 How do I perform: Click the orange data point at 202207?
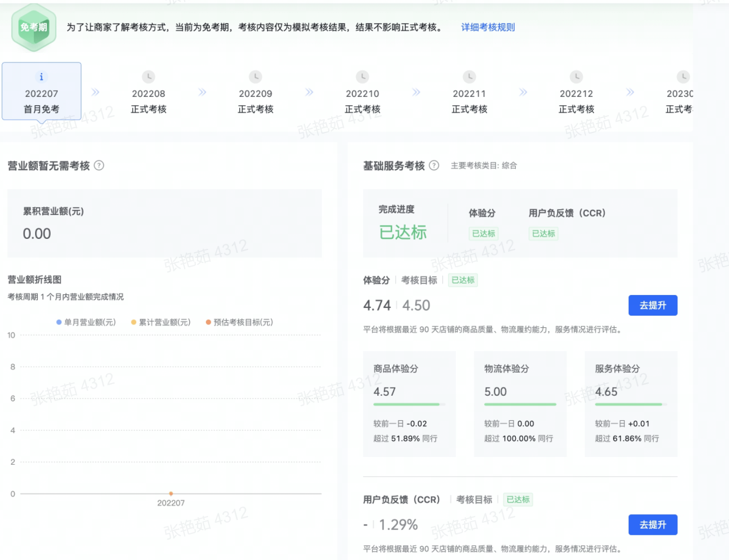coord(170,493)
